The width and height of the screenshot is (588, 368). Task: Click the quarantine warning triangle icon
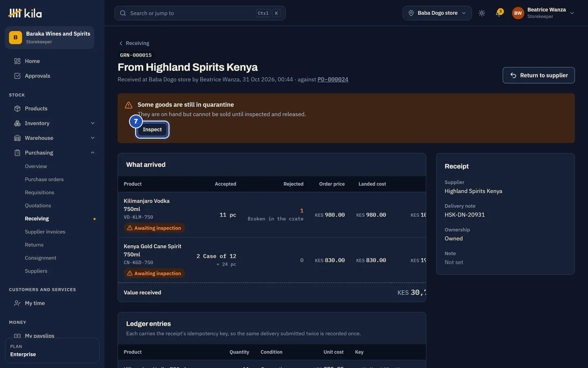tap(129, 105)
